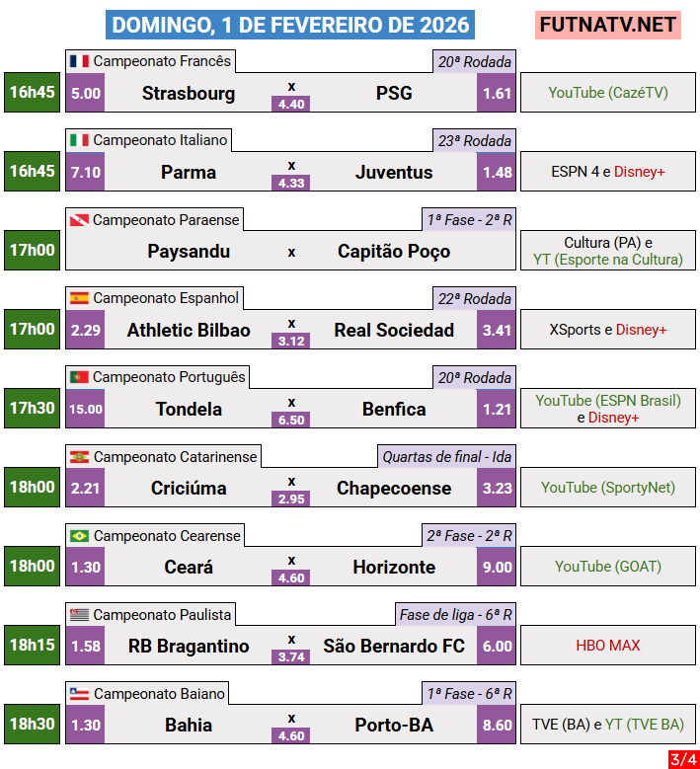Click the French flag icon
The height and width of the screenshot is (769, 700).
point(79,61)
